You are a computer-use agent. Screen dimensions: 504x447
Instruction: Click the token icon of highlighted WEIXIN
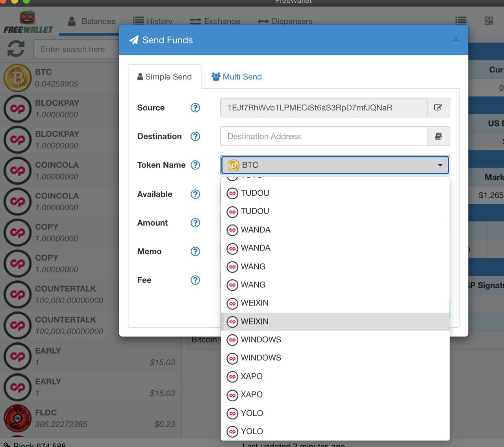click(x=233, y=322)
